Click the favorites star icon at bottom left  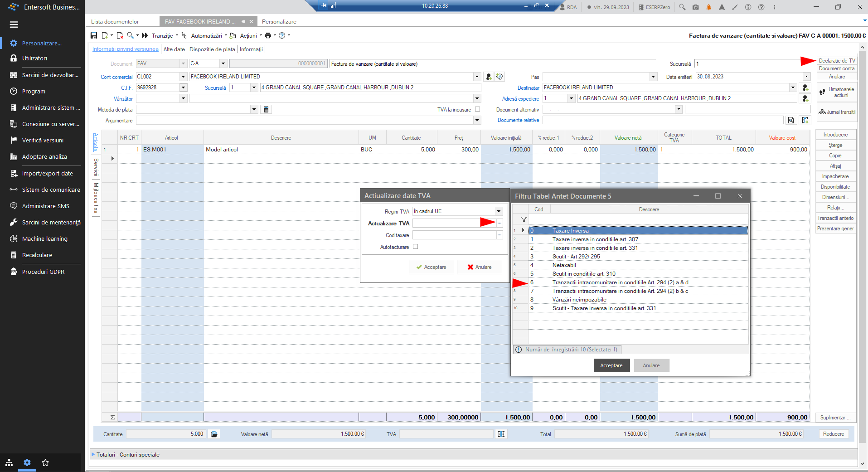pyautogui.click(x=45, y=463)
